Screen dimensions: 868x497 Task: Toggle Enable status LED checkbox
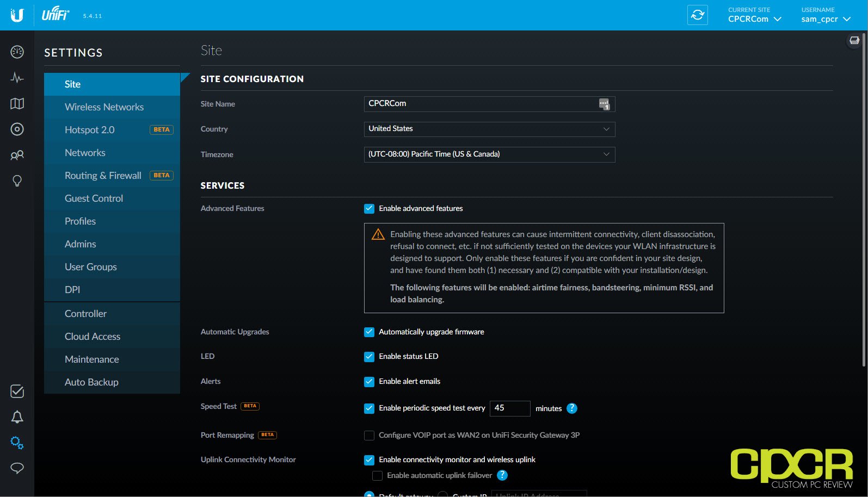click(369, 357)
